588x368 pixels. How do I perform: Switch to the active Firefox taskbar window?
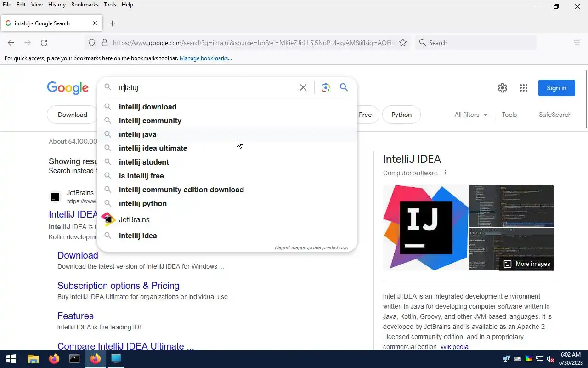tap(96, 359)
